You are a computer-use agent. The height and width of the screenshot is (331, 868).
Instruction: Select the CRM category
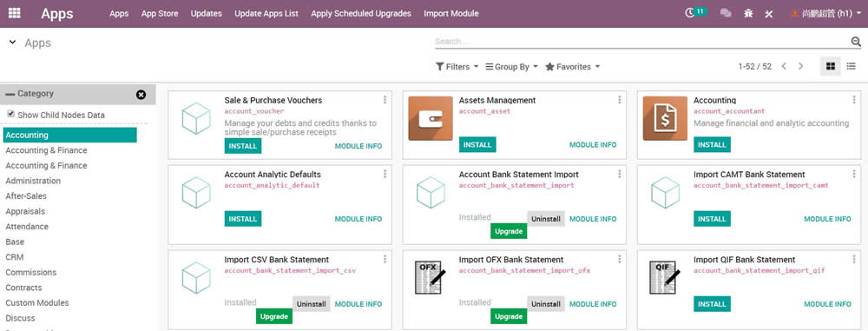(15, 257)
